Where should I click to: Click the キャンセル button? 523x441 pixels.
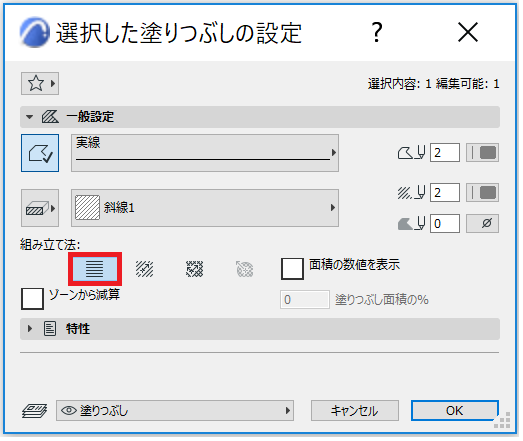(355, 411)
